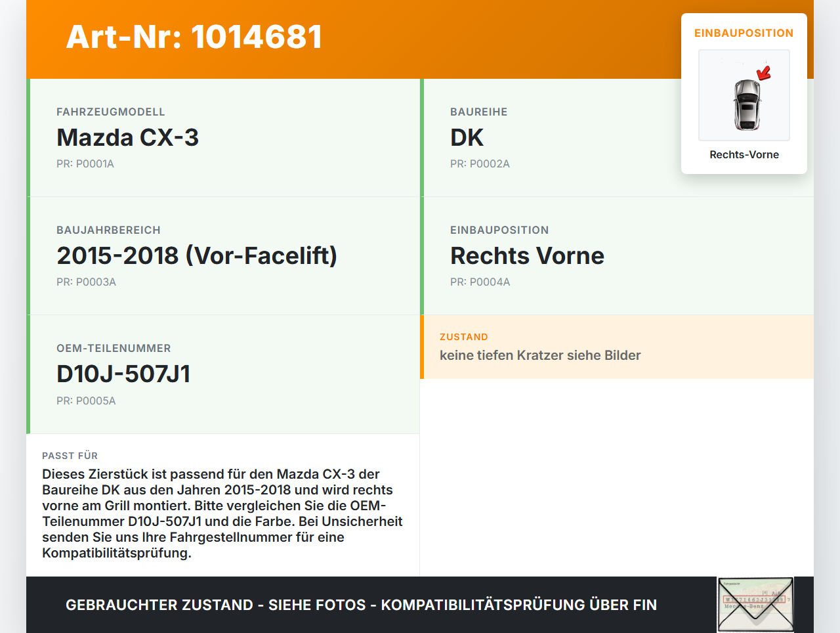Viewport: 840px width, 633px height.
Task: Click the orange EINBAUPOSITION card title
Action: click(x=744, y=33)
